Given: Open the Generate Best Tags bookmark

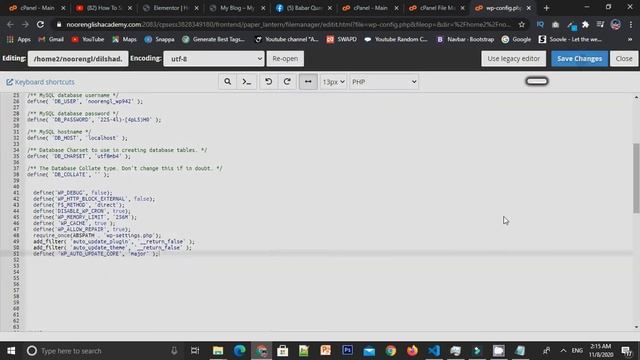Looking at the screenshot, I should pyautogui.click(x=214, y=39).
